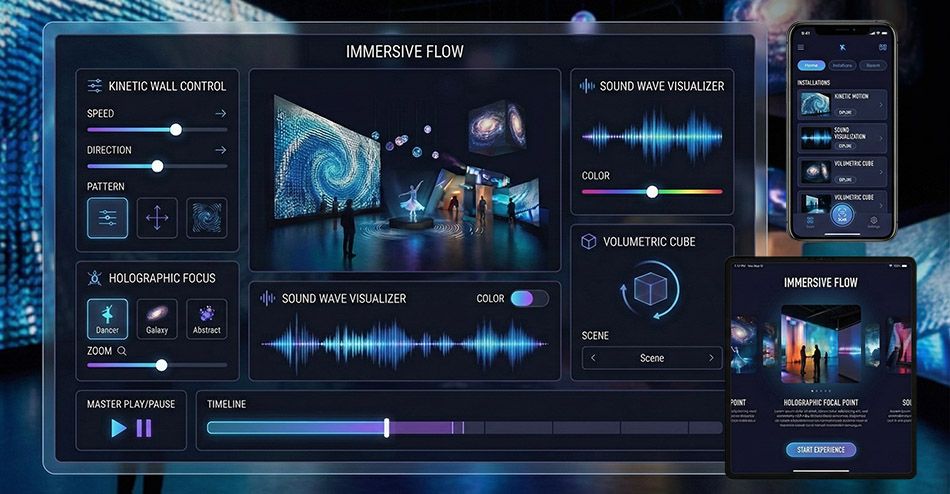Switch to the third pill tab on phone

click(x=873, y=65)
